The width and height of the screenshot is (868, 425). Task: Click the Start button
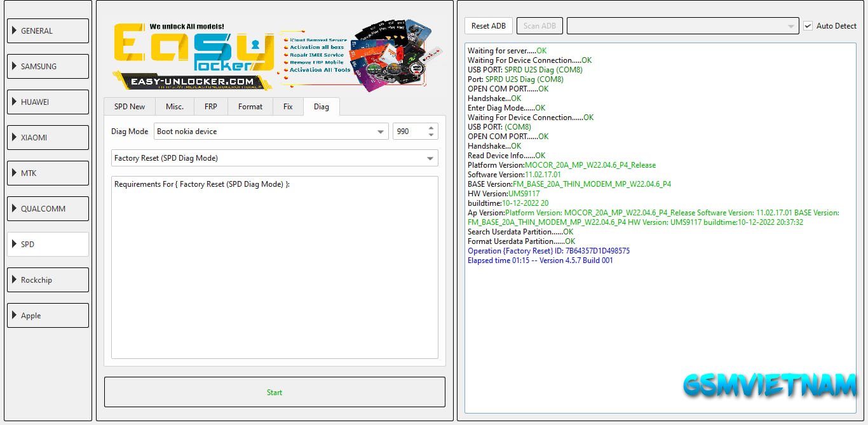pos(275,392)
